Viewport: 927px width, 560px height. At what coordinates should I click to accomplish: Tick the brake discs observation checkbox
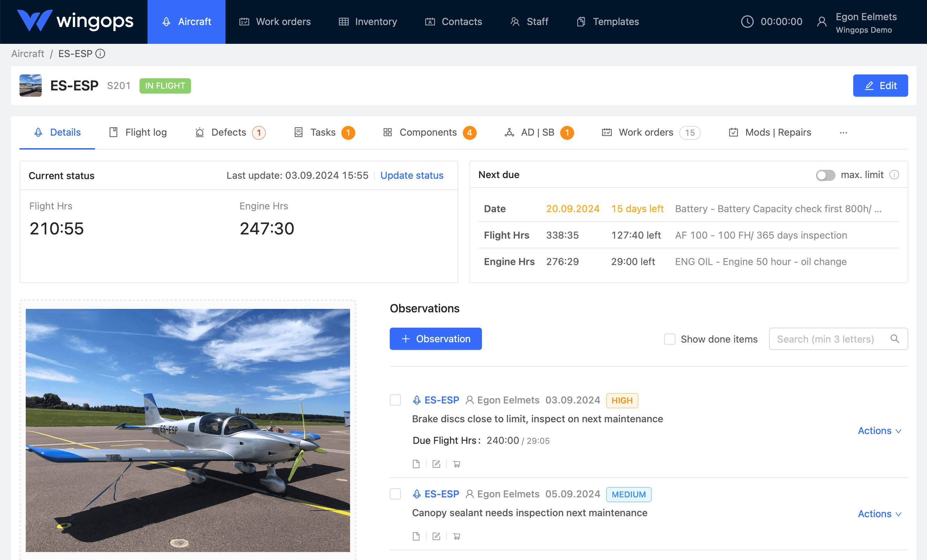[395, 400]
